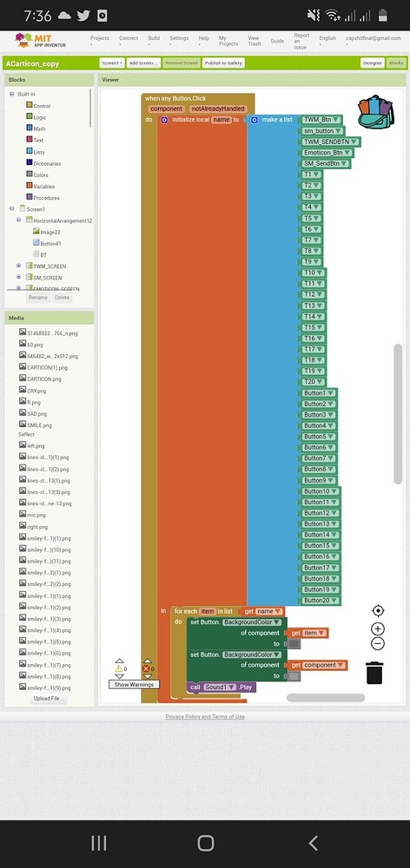Image resolution: width=410 pixels, height=868 pixels.
Task: Click the Upload File button
Action: (50, 699)
